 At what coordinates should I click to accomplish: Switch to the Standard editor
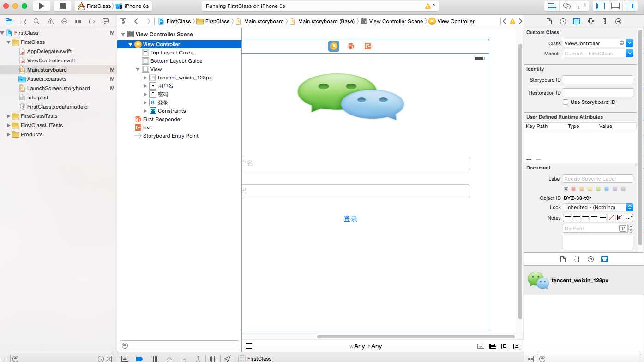[552, 6]
